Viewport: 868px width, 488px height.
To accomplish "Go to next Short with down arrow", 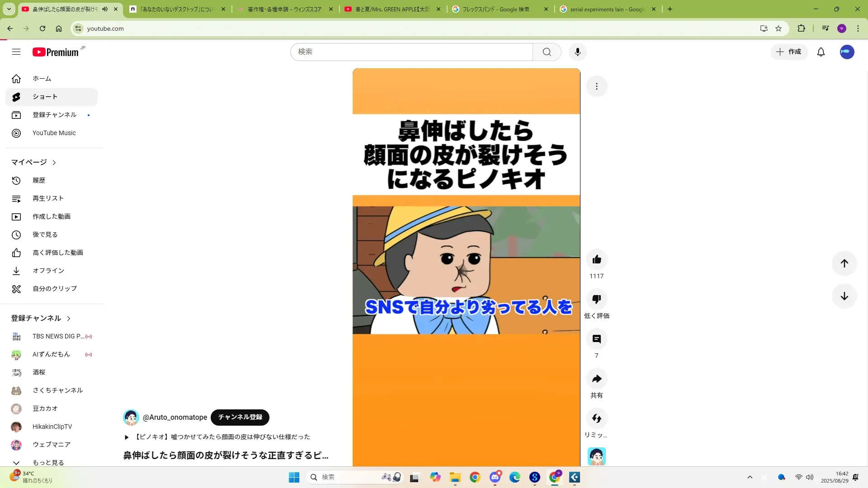I will 844,296.
